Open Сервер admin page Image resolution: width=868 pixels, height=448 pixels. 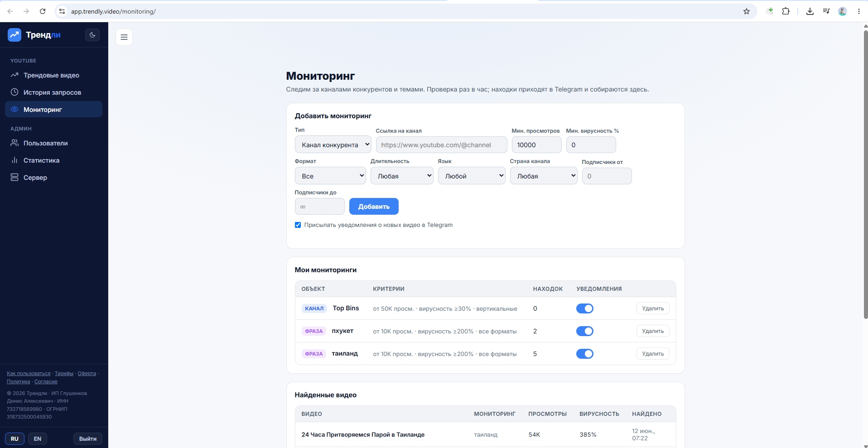coord(53,178)
